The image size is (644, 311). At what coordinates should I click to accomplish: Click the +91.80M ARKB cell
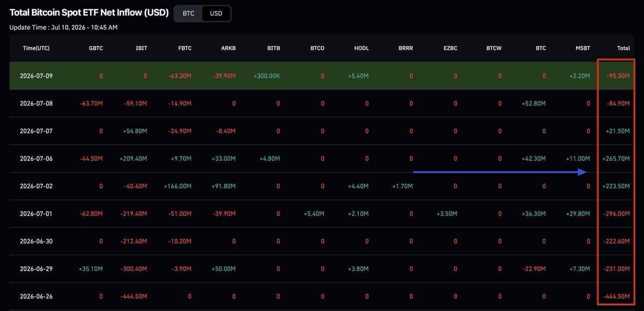coord(223,187)
